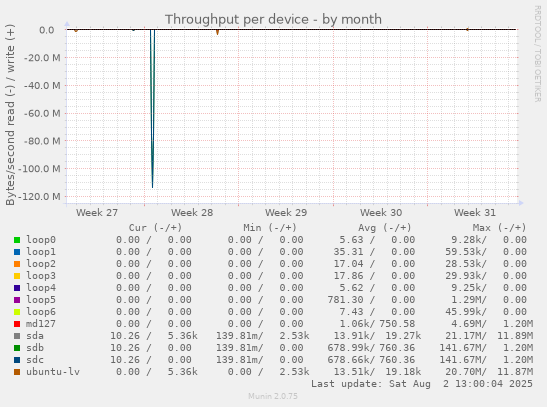Click the 'Bytes/second read (-) / write (+)' axis title
Image resolution: width=547 pixels, height=407 pixels.
(10, 115)
